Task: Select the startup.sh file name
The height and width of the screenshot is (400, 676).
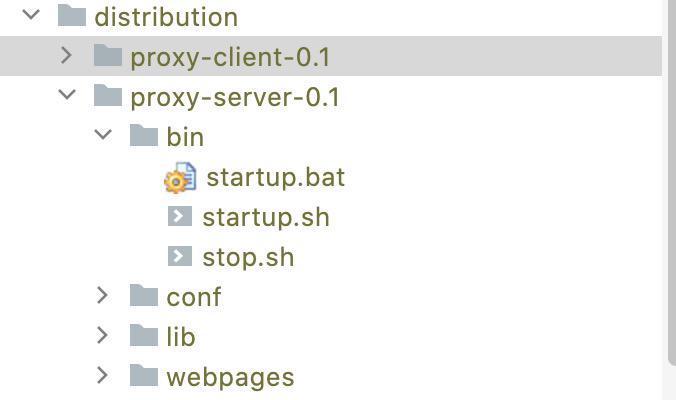Action: click(x=265, y=217)
